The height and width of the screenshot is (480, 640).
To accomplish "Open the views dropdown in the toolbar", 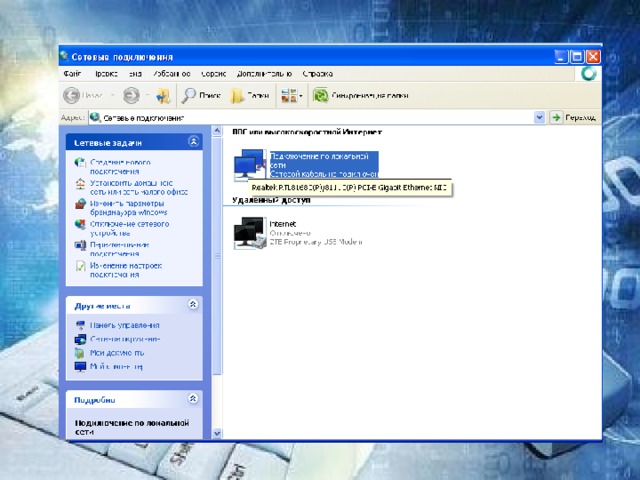I will (x=291, y=95).
